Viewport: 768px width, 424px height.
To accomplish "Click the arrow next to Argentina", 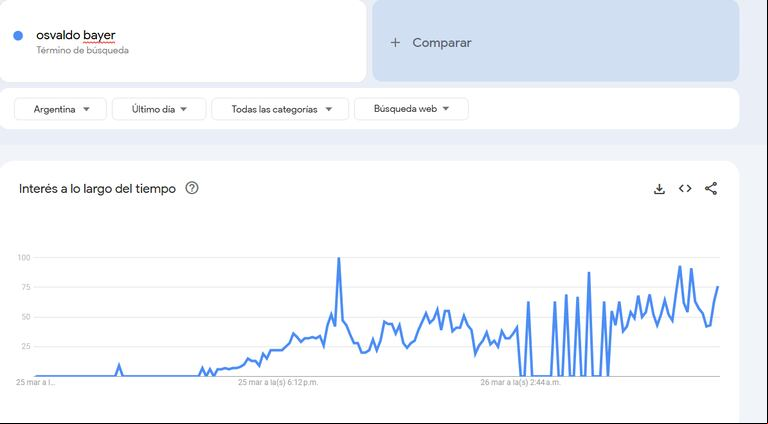I will 86,109.
